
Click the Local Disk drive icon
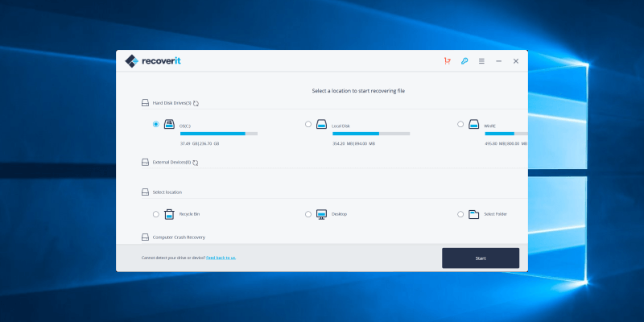(321, 124)
